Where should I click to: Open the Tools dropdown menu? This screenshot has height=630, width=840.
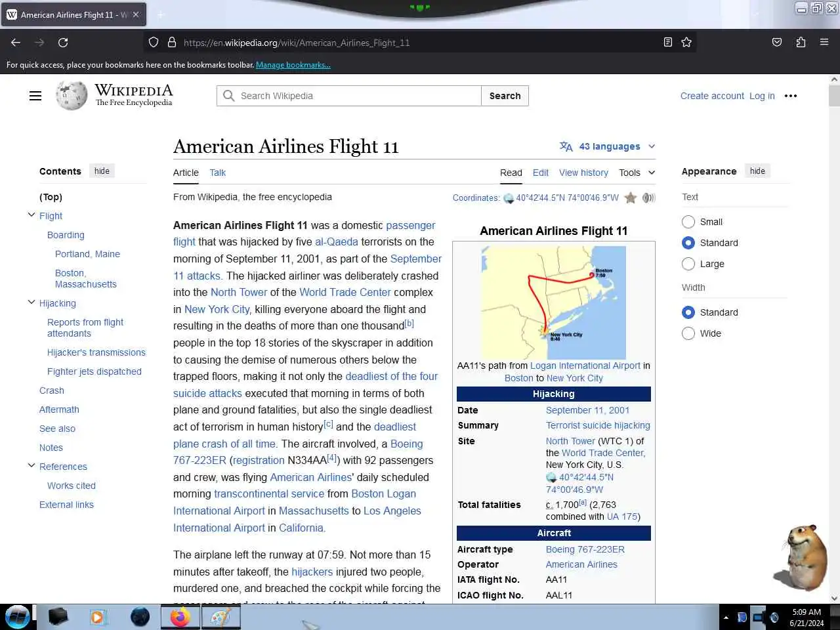637,173
